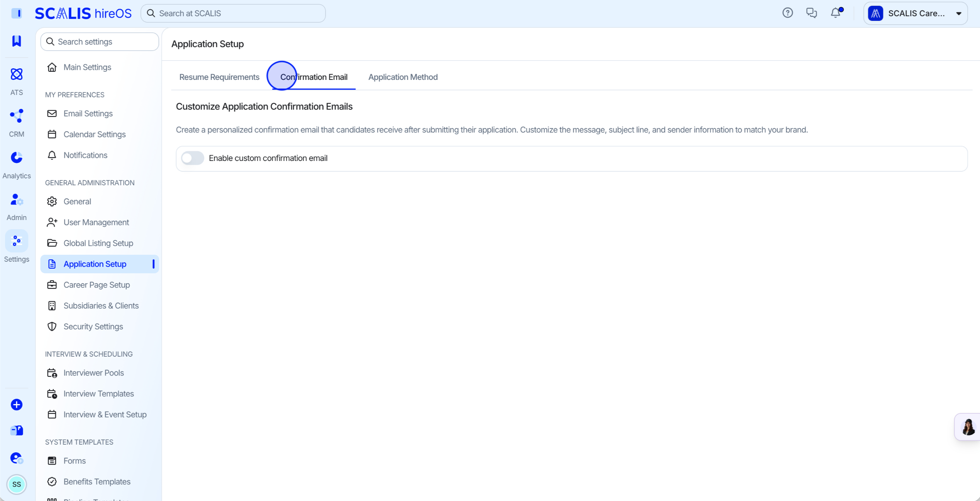Open the help question mark icon

point(787,13)
